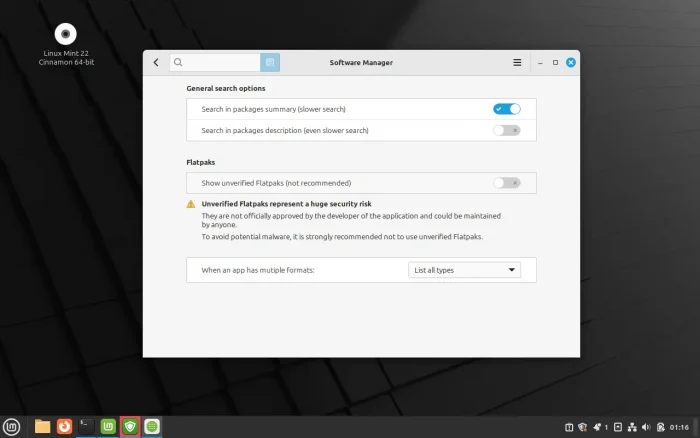Click the Software Manager search field
The image size is (700, 438).
pos(215,62)
